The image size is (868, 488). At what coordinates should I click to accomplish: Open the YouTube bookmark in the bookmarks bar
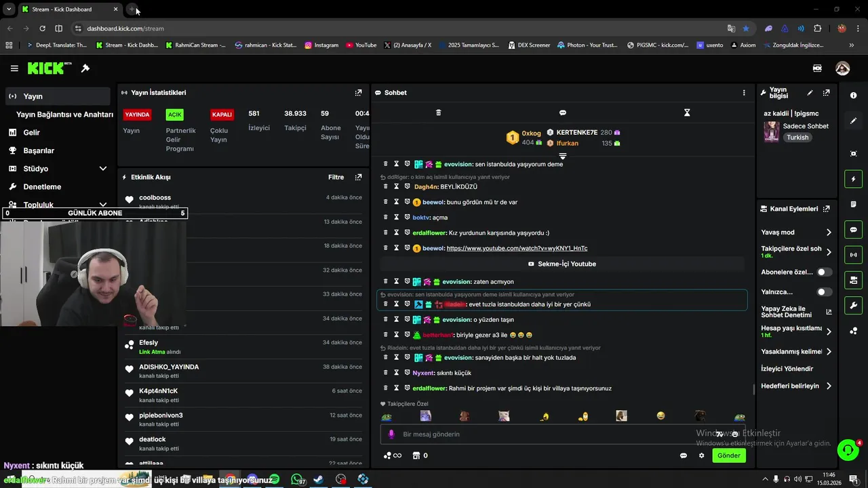(361, 45)
